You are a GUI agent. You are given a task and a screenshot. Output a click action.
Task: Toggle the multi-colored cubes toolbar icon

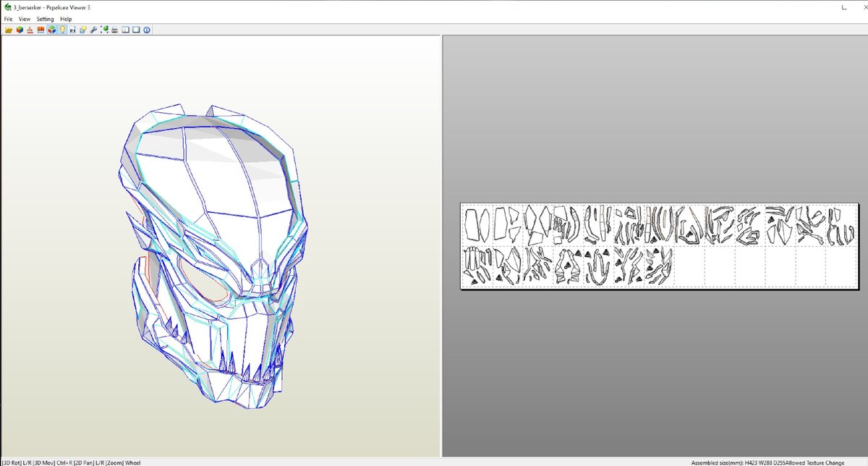[51, 30]
